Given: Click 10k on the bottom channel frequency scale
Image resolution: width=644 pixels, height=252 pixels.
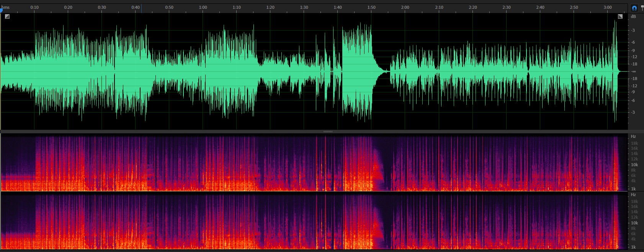Looking at the screenshot, I should pos(634,223).
